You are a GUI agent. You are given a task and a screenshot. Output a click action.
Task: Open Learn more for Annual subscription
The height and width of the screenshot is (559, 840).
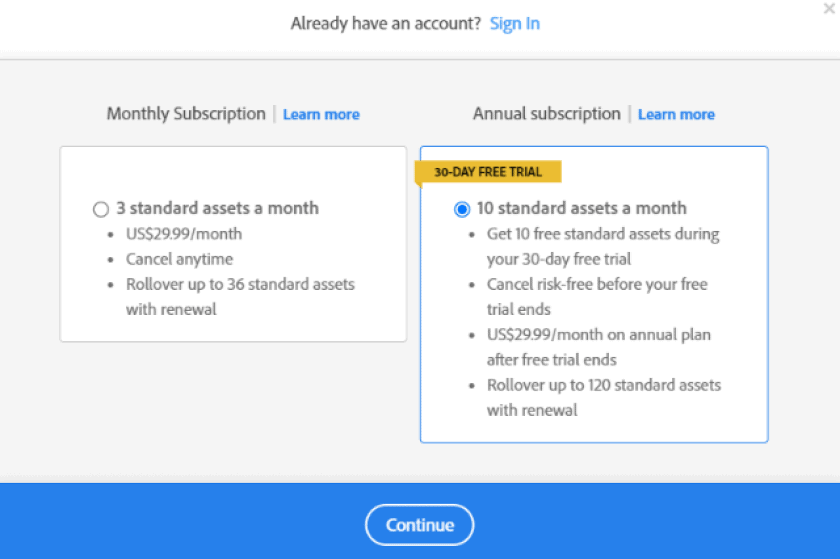click(676, 115)
